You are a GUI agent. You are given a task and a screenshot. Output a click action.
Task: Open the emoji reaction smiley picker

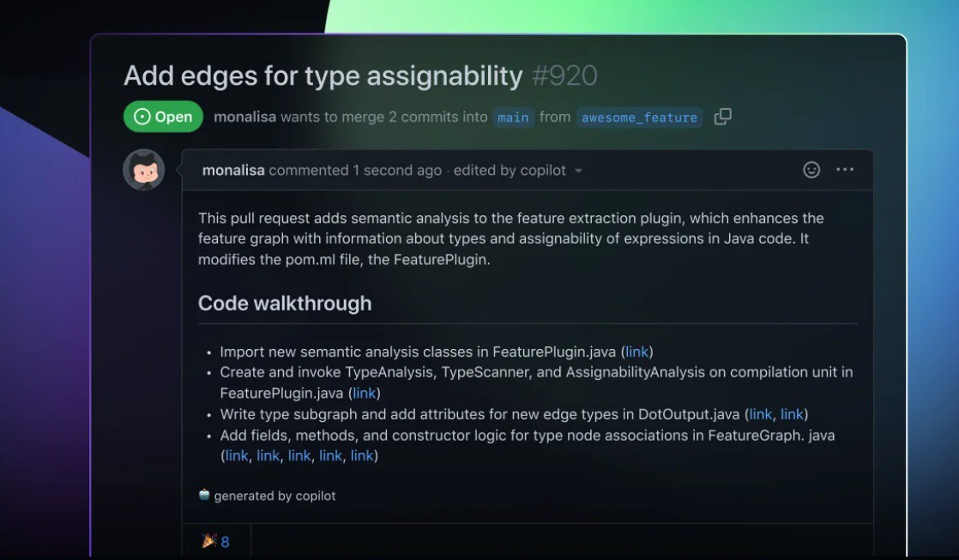pyautogui.click(x=810, y=170)
